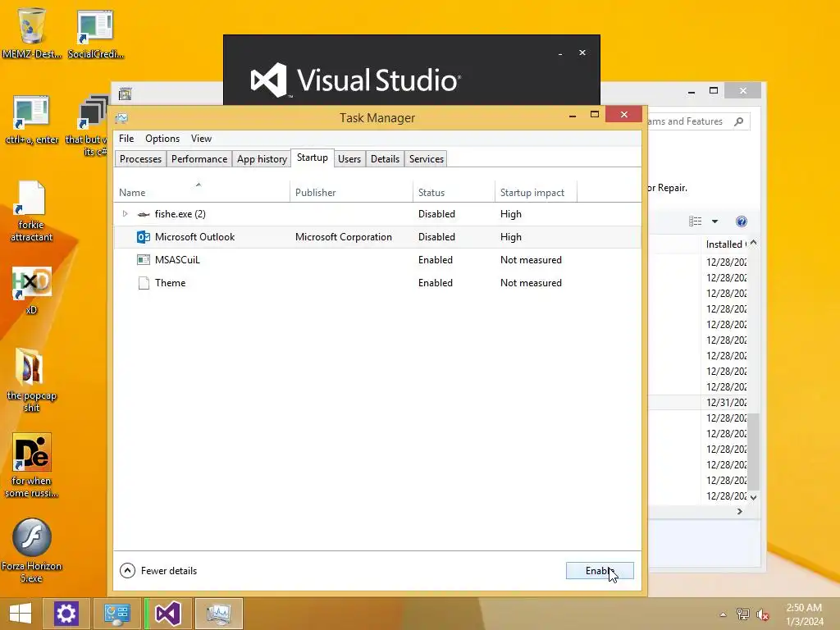Collapse view with Fewer details arrow

pos(127,571)
